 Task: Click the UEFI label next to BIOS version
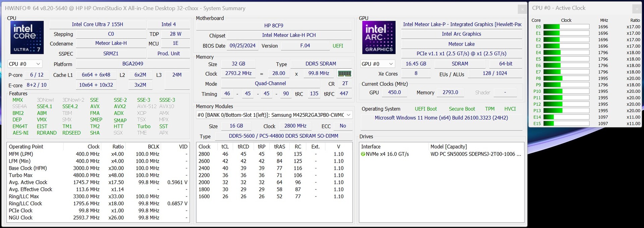(338, 46)
